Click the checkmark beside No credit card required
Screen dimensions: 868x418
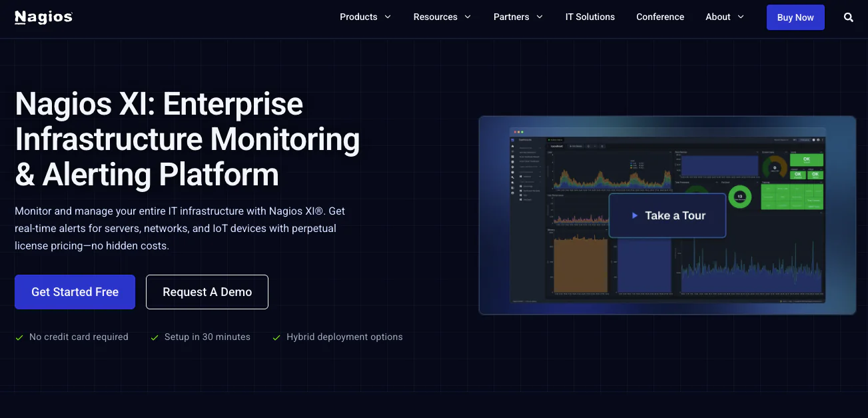19,338
